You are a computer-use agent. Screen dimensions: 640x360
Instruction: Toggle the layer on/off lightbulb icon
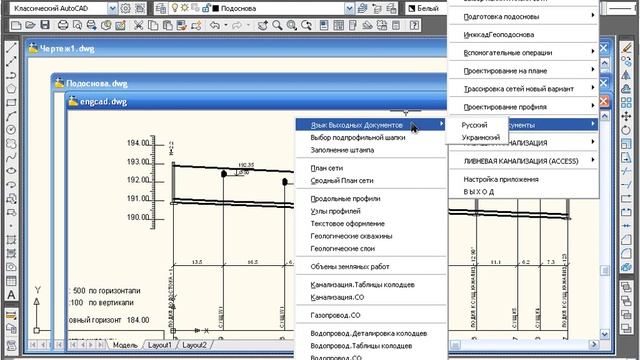[175, 8]
